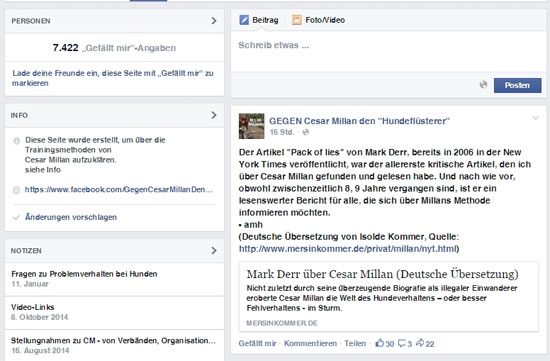Viewport: 550px width, 361px height.
Task: Open the mersinkommer.de nyt.html link
Action: coord(348,249)
